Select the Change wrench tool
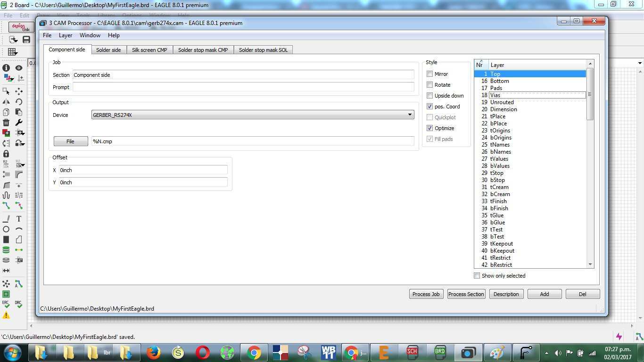 click(x=19, y=123)
